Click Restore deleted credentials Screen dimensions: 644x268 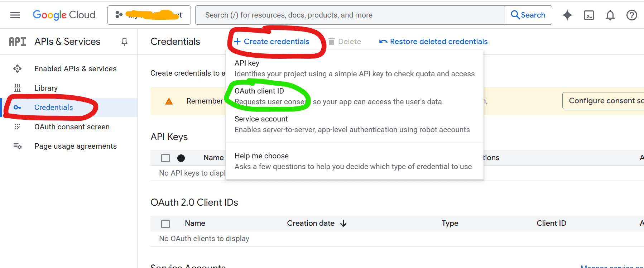pyautogui.click(x=433, y=42)
